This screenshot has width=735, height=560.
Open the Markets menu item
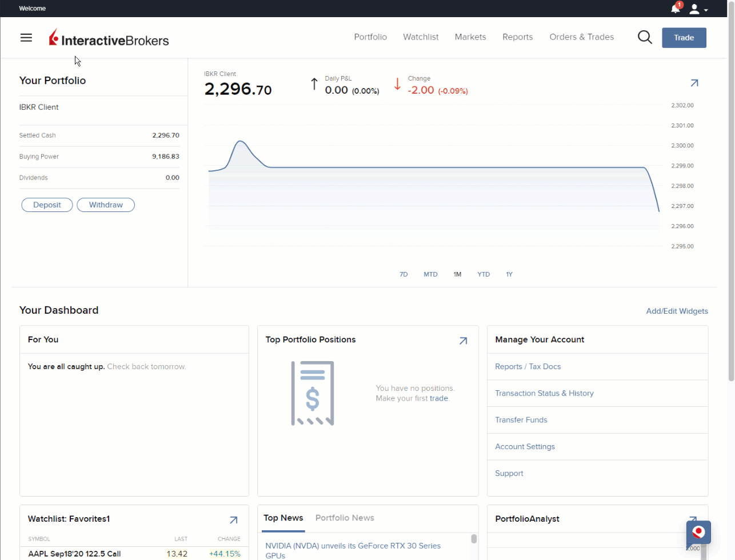(x=470, y=37)
